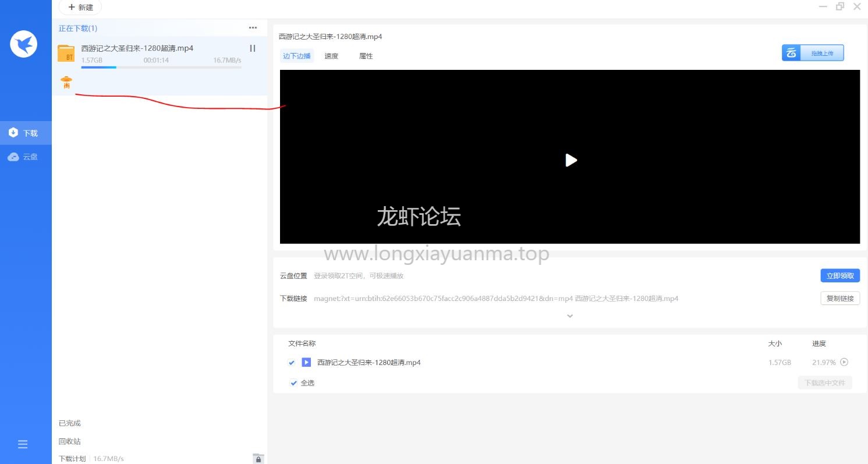This screenshot has height=464, width=868.
Task: Click the 1.57GB size in file table
Action: [x=780, y=363]
